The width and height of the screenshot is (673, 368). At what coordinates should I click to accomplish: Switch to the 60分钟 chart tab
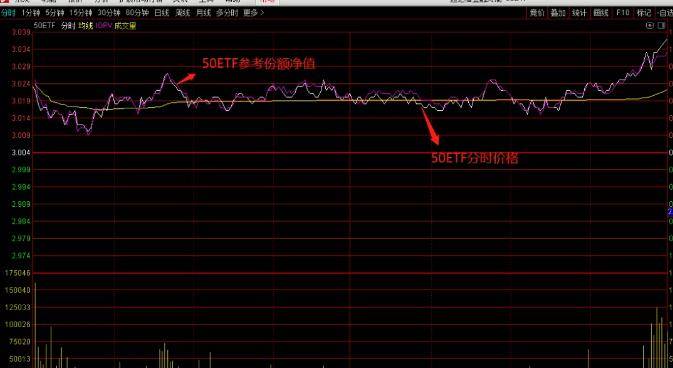137,13
